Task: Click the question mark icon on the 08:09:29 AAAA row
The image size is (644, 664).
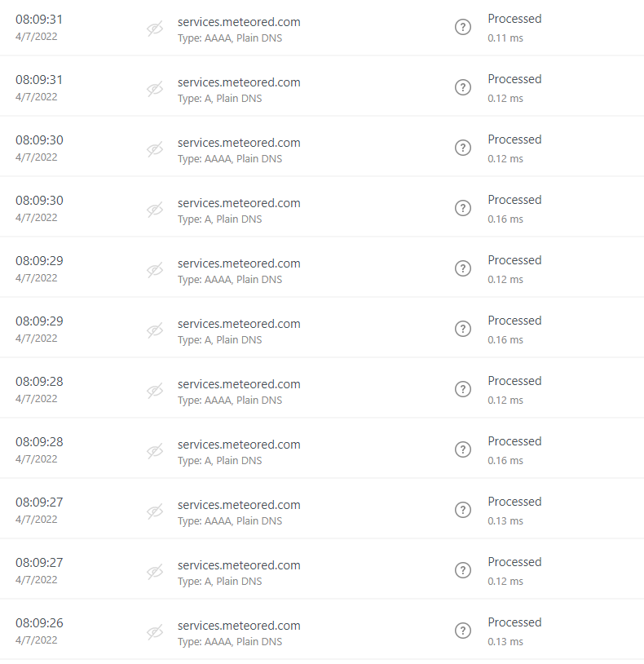Action: pyautogui.click(x=463, y=268)
